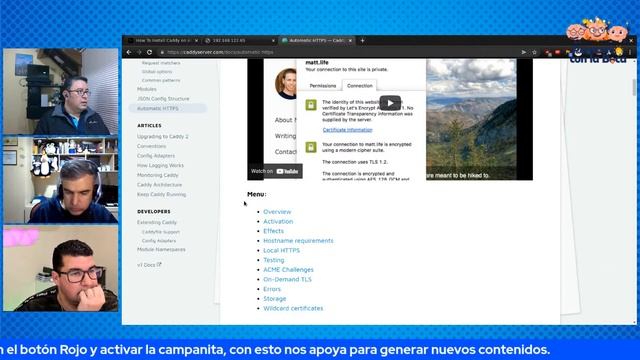Jump to the ACME Challenges section
Image resolution: width=640 pixels, height=360 pixels.
click(x=288, y=269)
